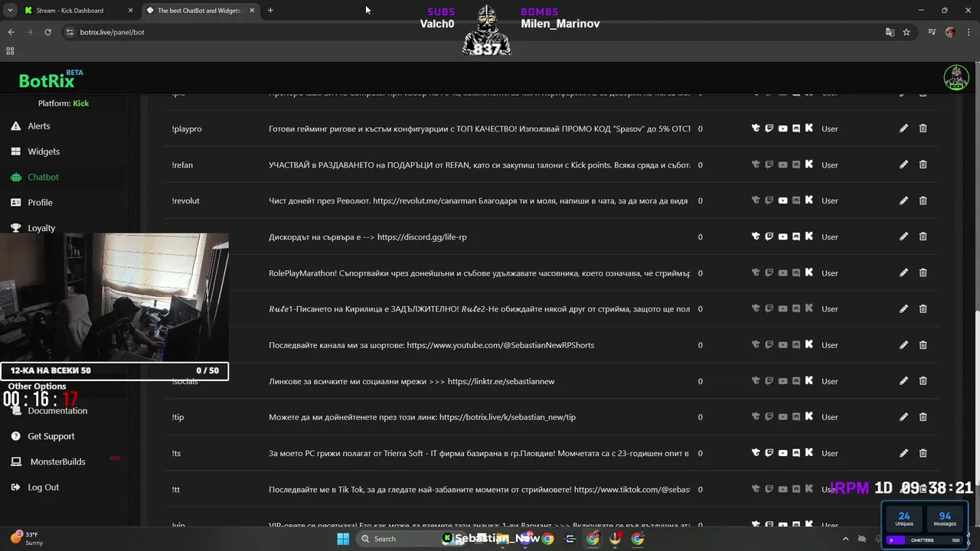Toggle Kick platform for !refan

pyautogui.click(x=808, y=165)
